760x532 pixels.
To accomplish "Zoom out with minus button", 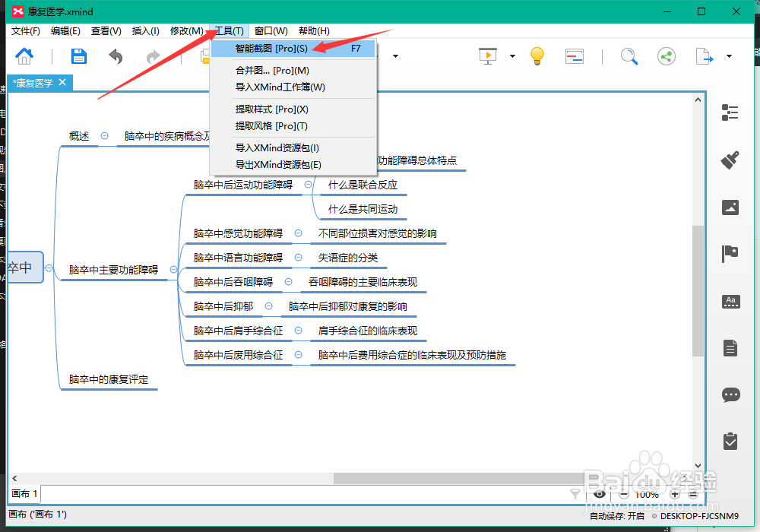I will pyautogui.click(x=624, y=494).
